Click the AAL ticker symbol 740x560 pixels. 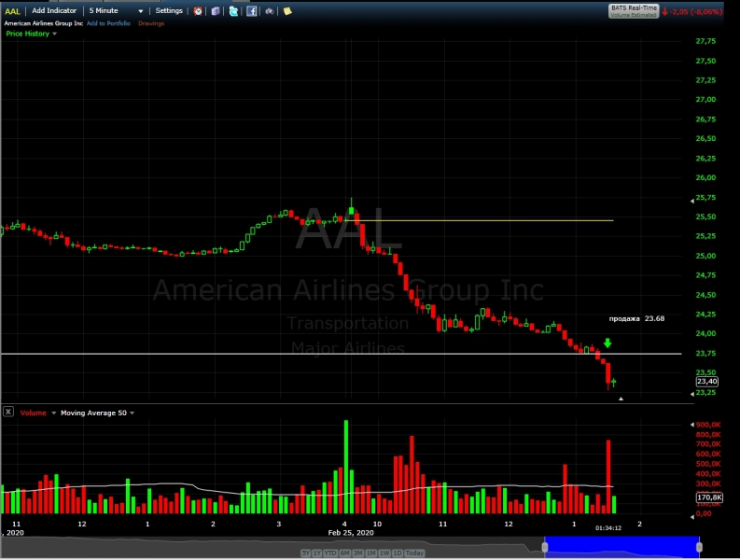click(12, 11)
